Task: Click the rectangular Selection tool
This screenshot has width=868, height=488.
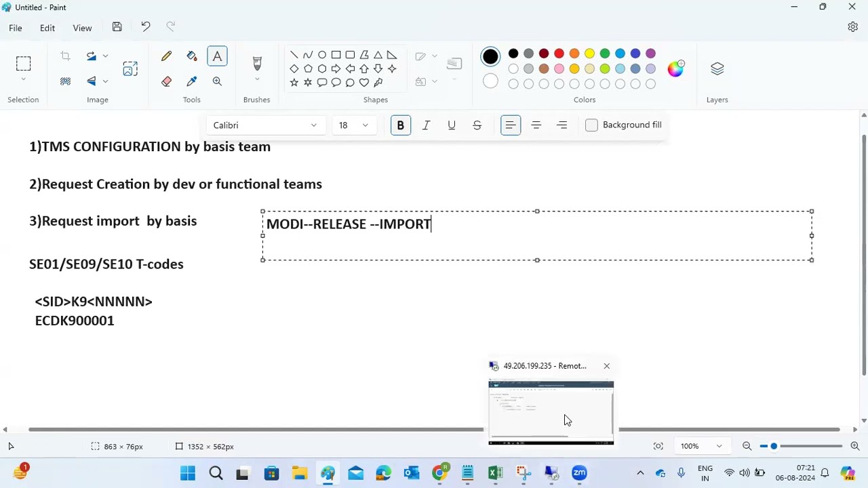Action: [23, 64]
